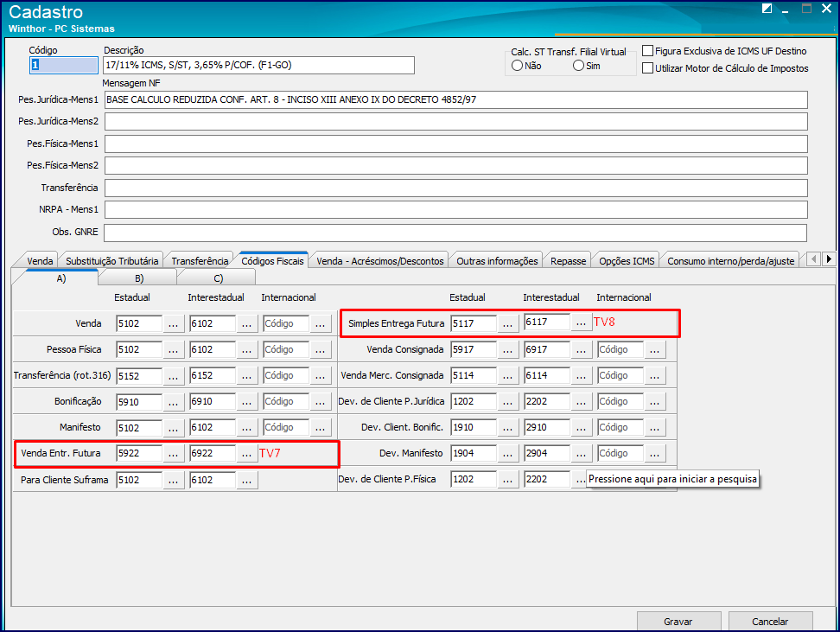The width and height of the screenshot is (840, 632).
Task: Open search for Dev. Manifesto Estadual 1904
Action: [507, 454]
